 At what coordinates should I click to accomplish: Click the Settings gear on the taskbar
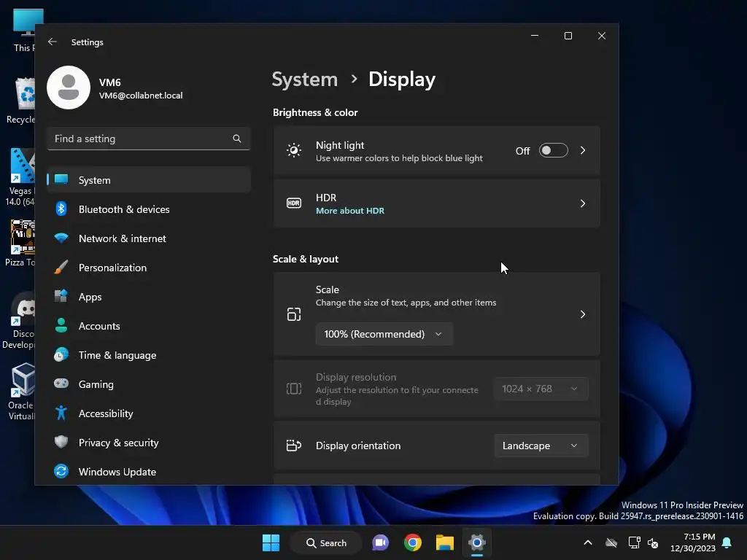476,542
